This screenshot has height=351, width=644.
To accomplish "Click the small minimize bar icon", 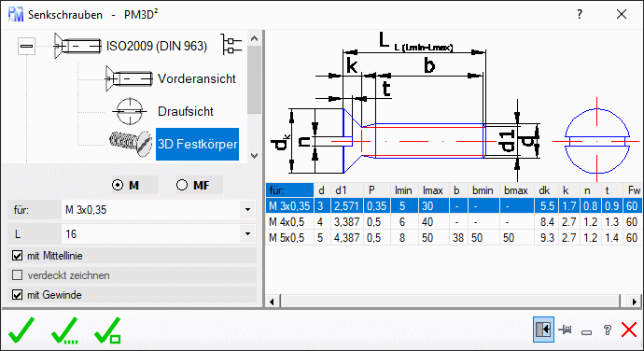I will tap(586, 332).
